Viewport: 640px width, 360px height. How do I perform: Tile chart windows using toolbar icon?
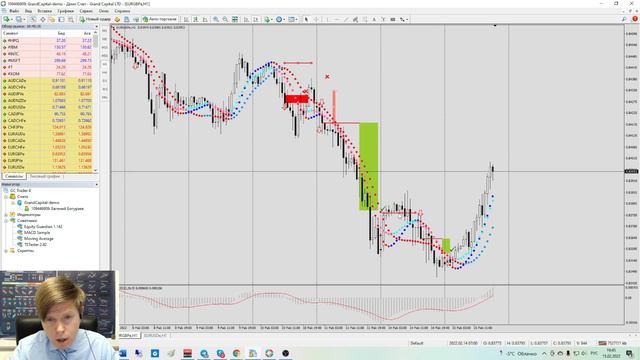[x=235, y=19]
